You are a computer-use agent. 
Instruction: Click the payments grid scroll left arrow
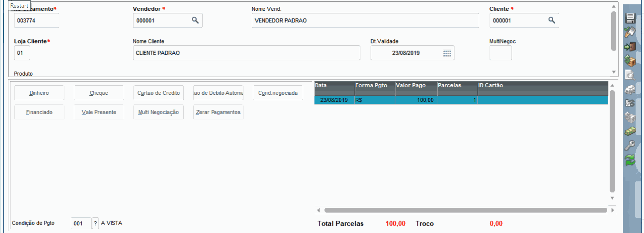319,210
